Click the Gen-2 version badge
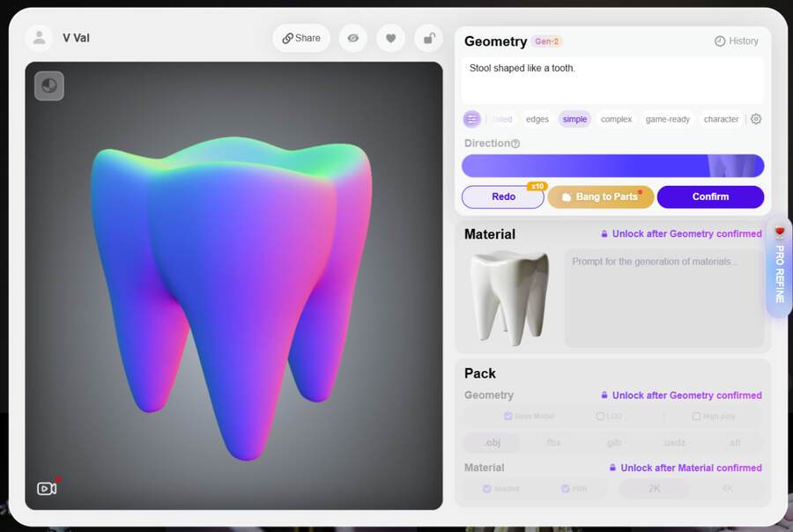The image size is (793, 532). (546, 41)
